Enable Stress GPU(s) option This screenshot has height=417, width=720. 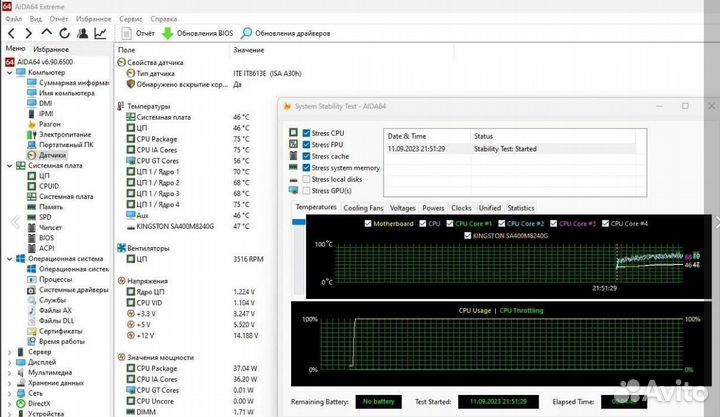click(x=306, y=191)
